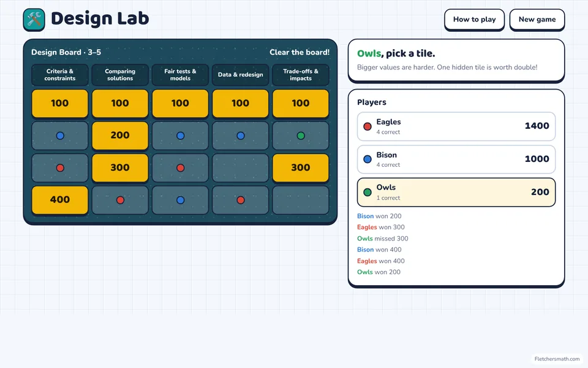Screen dimensions: 588x368
Task: Start a New game
Action: 537,20
